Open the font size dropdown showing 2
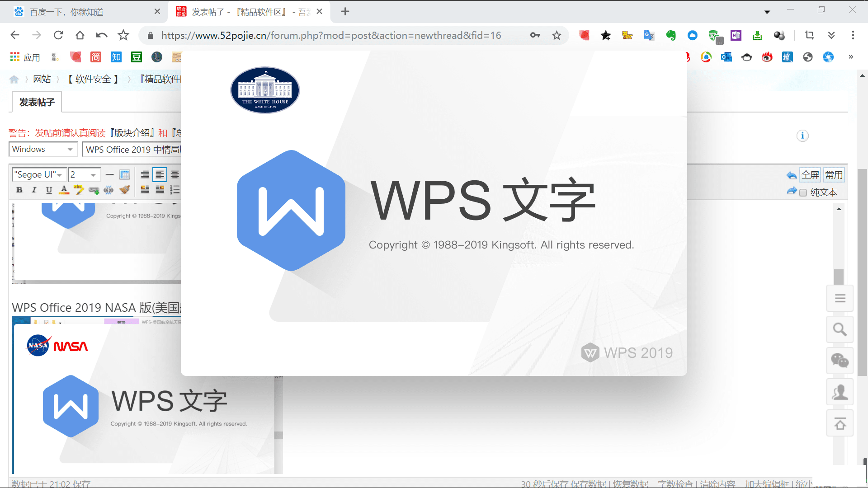This screenshot has width=868, height=488. click(x=84, y=174)
